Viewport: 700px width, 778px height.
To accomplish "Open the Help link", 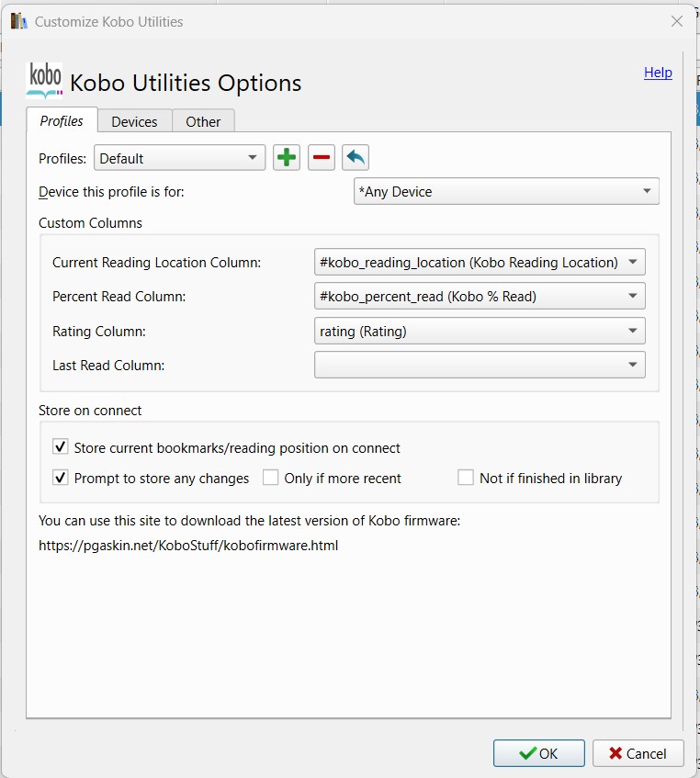I will (658, 73).
